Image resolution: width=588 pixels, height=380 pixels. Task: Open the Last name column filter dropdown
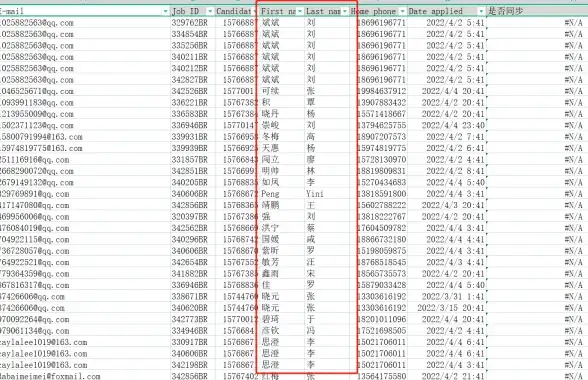click(345, 12)
